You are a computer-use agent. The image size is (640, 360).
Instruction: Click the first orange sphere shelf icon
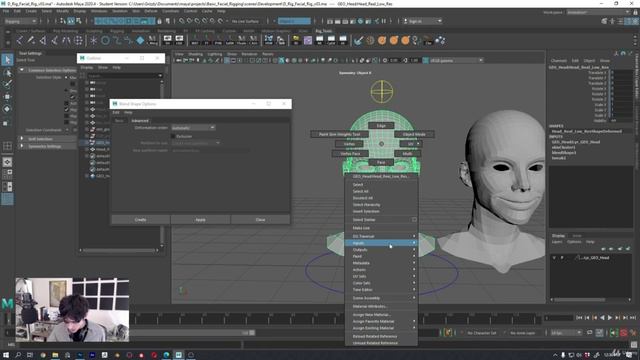382,40
